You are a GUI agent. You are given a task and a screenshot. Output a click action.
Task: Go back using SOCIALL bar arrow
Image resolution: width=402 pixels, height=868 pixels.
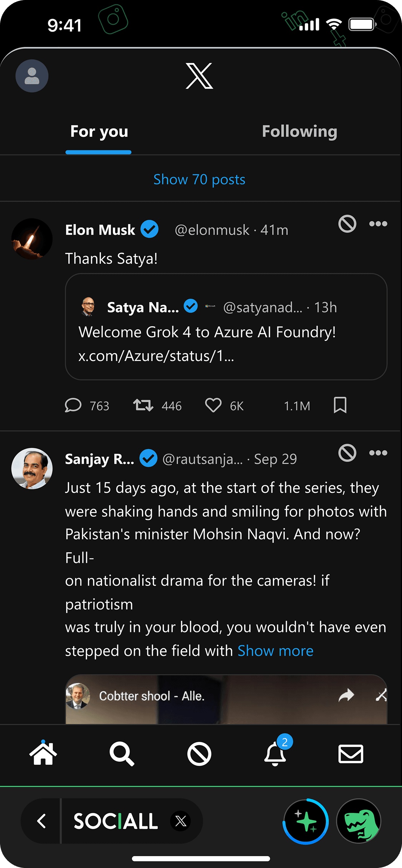tap(41, 821)
